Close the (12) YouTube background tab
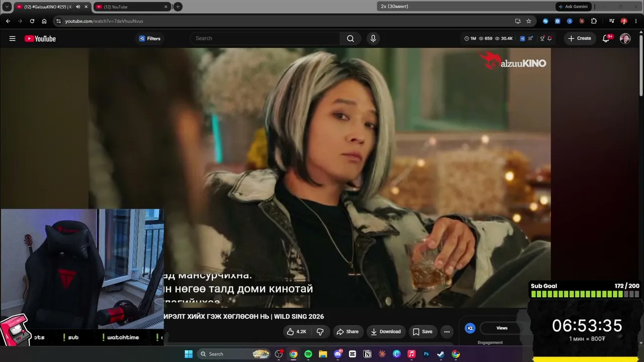644x362 pixels. coord(166,7)
